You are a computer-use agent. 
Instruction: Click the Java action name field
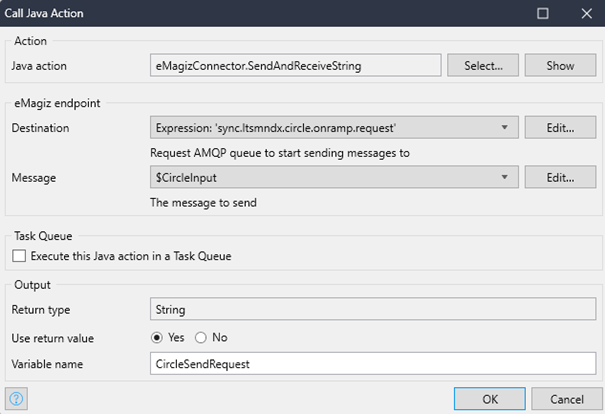[296, 65]
